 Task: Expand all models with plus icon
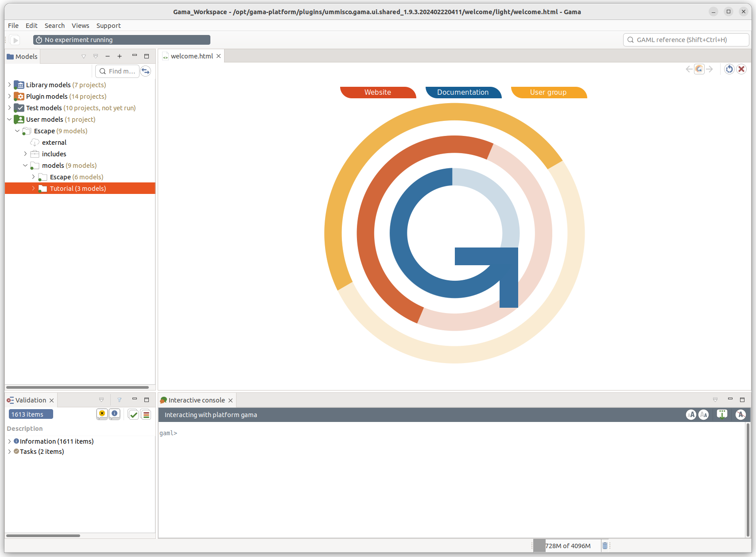(120, 56)
